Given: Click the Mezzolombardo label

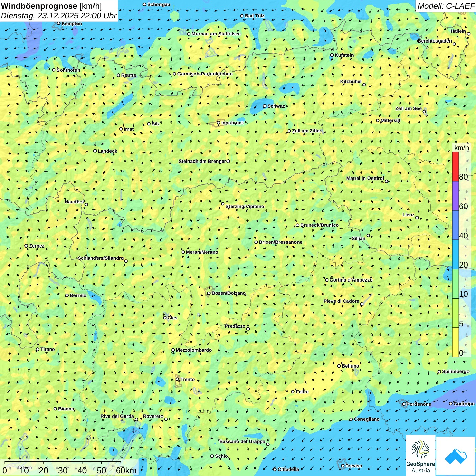Looking at the screenshot, I should click(194, 350).
